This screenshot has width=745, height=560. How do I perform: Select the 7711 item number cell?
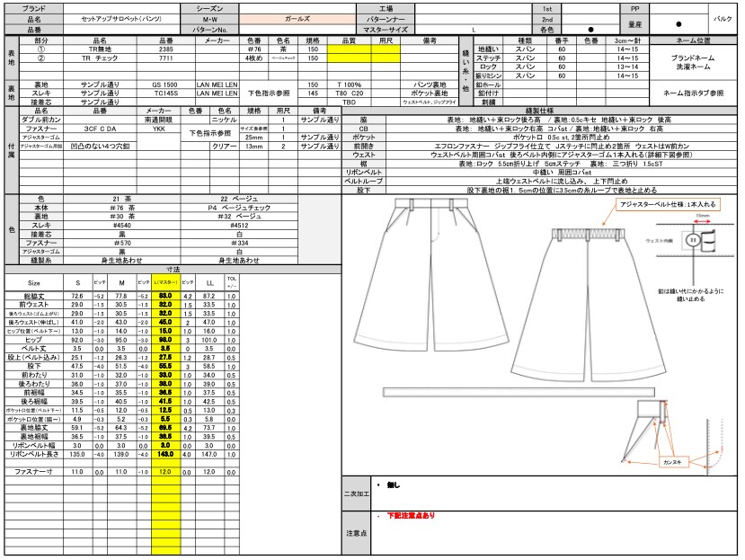(166, 58)
